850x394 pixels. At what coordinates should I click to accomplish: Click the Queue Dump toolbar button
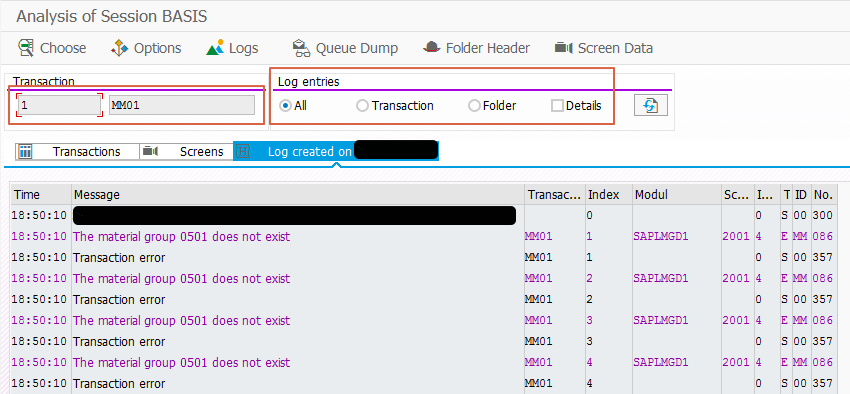(345, 48)
